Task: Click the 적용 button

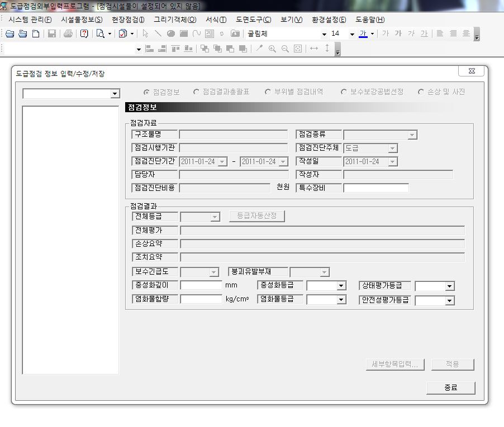Action: coord(453,364)
